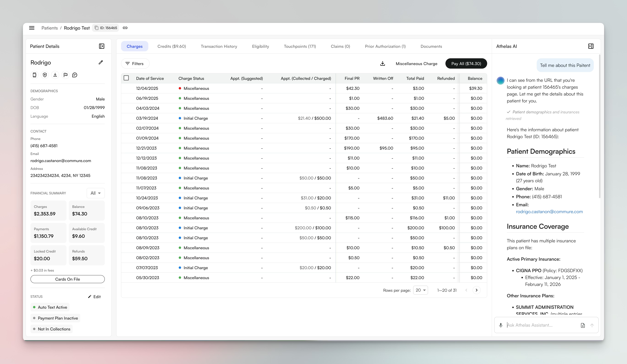Export charges using the download icon
The width and height of the screenshot is (627, 364).
coord(382,64)
